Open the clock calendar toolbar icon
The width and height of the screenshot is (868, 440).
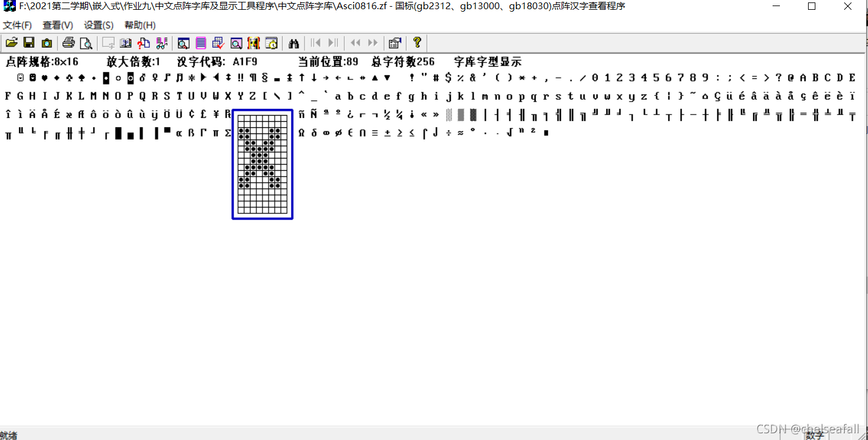pos(271,43)
